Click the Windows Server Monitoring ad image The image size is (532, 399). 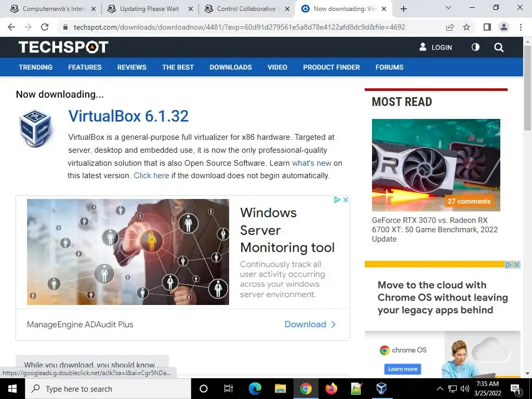click(128, 252)
